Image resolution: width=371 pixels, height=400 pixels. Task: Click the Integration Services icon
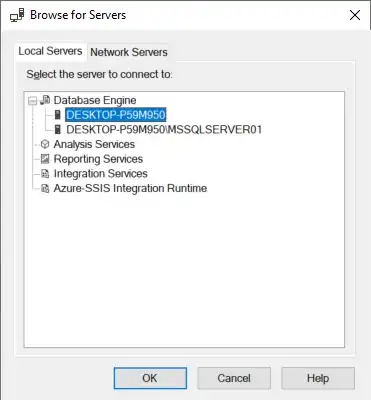(x=45, y=174)
